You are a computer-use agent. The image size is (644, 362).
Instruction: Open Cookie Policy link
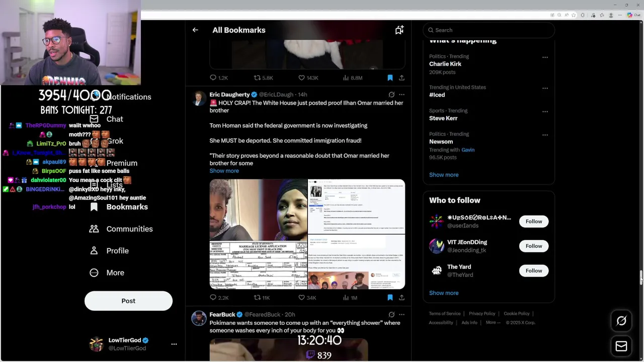517,314
